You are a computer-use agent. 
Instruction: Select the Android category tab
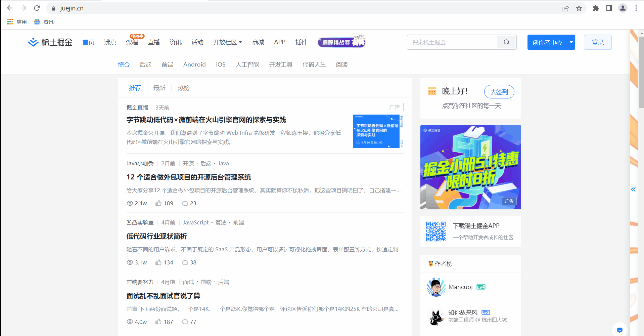pyautogui.click(x=194, y=65)
